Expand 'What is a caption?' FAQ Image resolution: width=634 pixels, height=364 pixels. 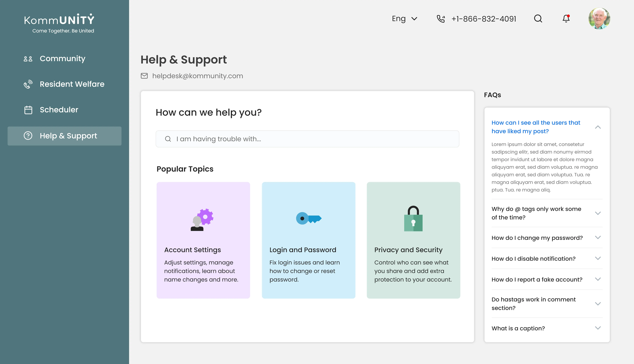(x=598, y=328)
